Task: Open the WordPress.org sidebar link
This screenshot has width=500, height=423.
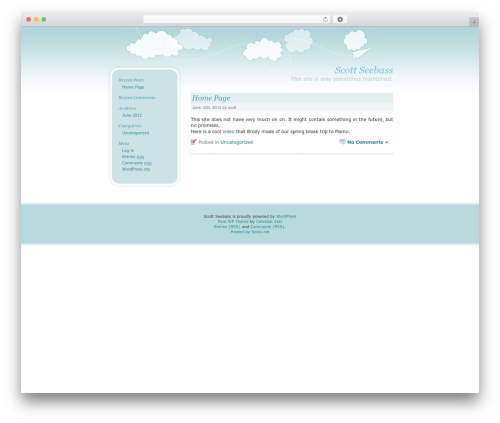Action: click(136, 169)
